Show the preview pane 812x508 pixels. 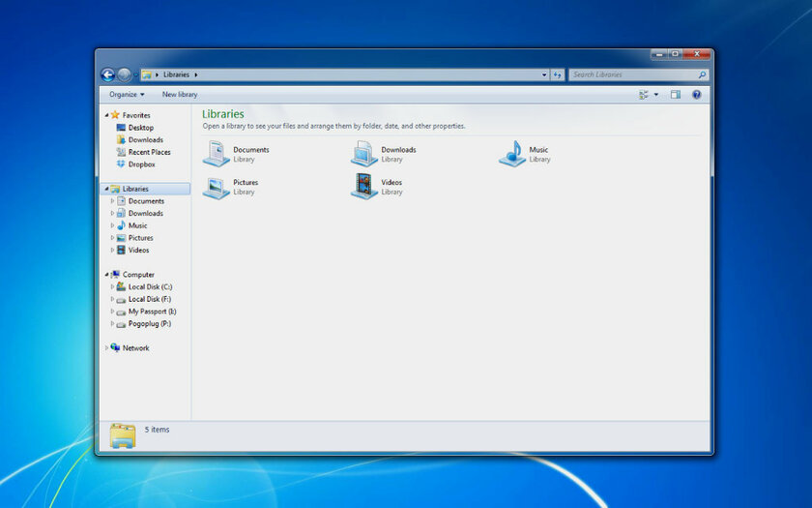point(676,95)
